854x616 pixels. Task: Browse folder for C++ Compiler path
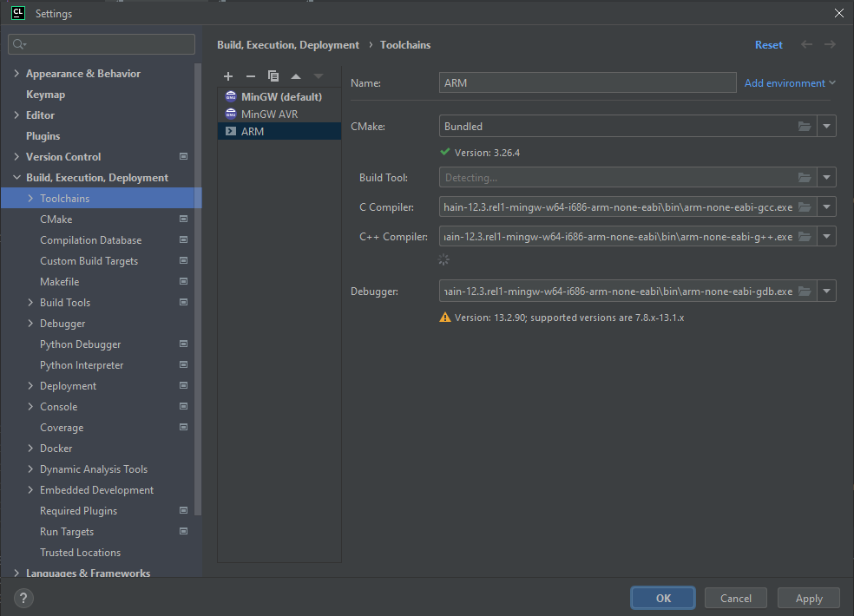click(805, 236)
